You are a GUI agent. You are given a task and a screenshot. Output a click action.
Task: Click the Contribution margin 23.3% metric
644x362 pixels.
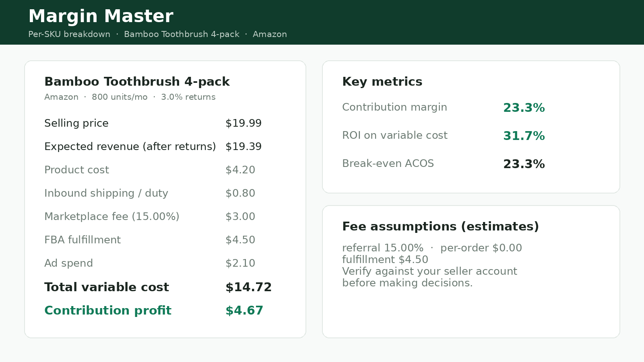[524, 108]
